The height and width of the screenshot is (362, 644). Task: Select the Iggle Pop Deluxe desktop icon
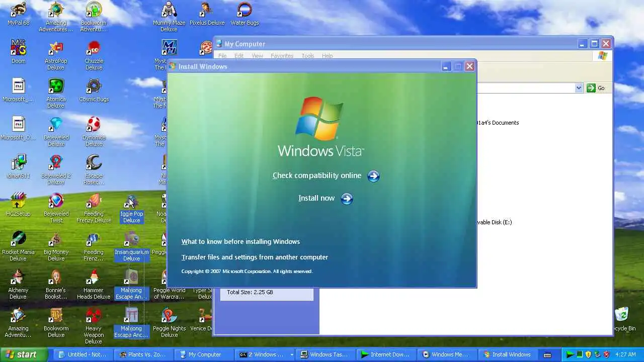click(x=131, y=208)
